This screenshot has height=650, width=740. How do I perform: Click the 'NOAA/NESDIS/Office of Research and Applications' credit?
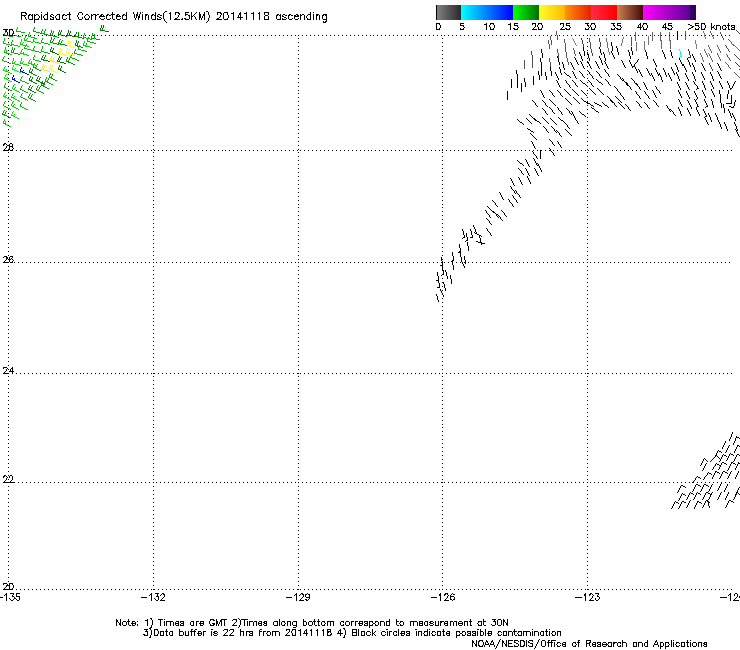click(x=589, y=644)
